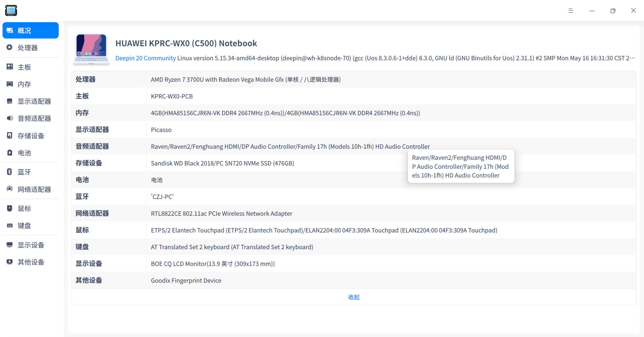The image size is (644, 337).
Task: Click the device manager app logo
Action: click(x=11, y=10)
